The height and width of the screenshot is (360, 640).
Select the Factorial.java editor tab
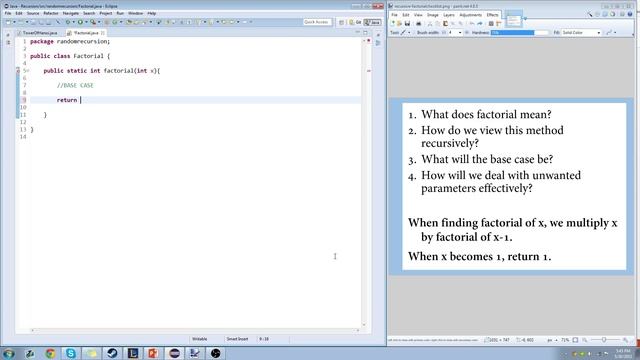(x=86, y=33)
